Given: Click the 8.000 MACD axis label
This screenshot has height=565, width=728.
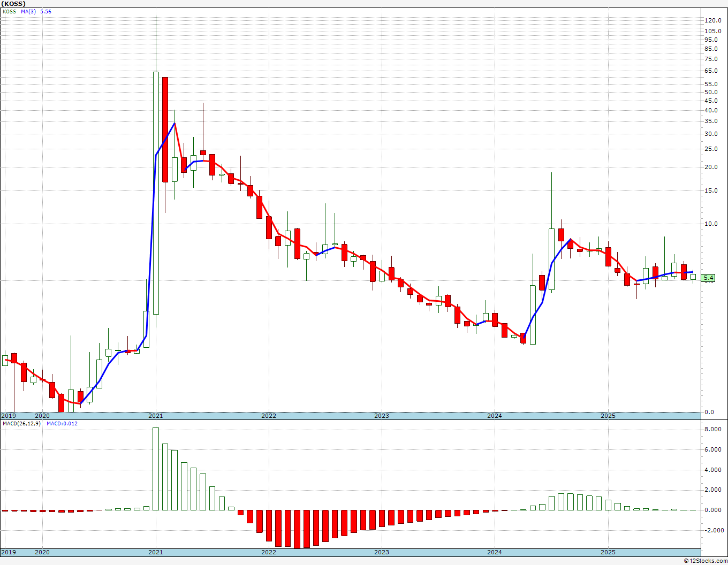Looking at the screenshot, I should pos(712,429).
